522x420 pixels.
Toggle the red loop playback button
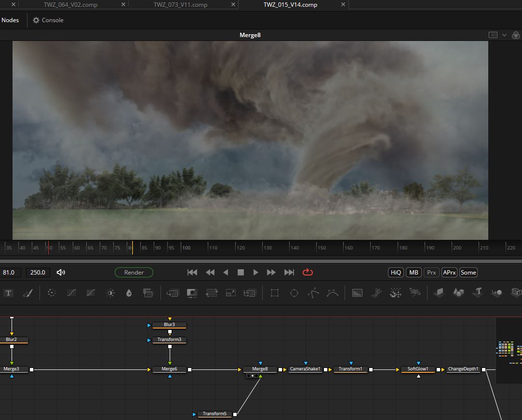tap(308, 272)
